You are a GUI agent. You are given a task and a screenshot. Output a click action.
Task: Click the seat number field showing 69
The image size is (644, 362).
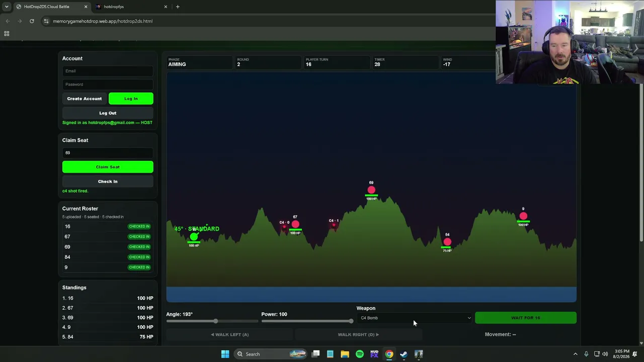click(108, 153)
